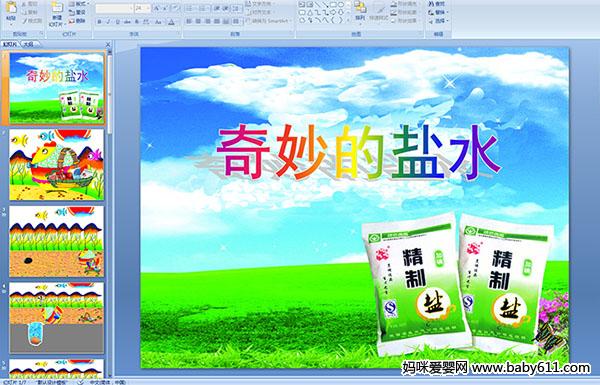The width and height of the screenshot is (600, 385).
Task: Click the Clear Formatting icon
Action: coord(176,8)
